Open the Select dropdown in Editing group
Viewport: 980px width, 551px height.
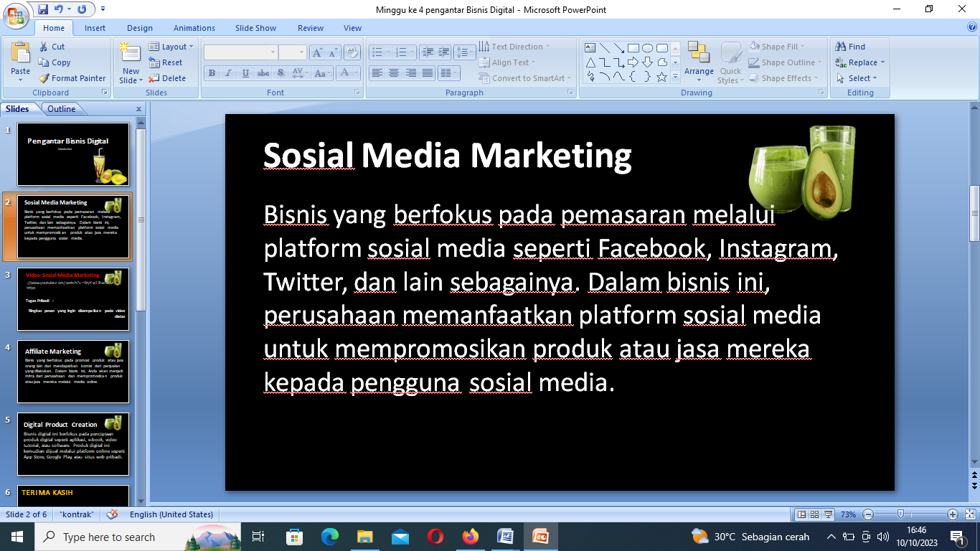pos(859,78)
